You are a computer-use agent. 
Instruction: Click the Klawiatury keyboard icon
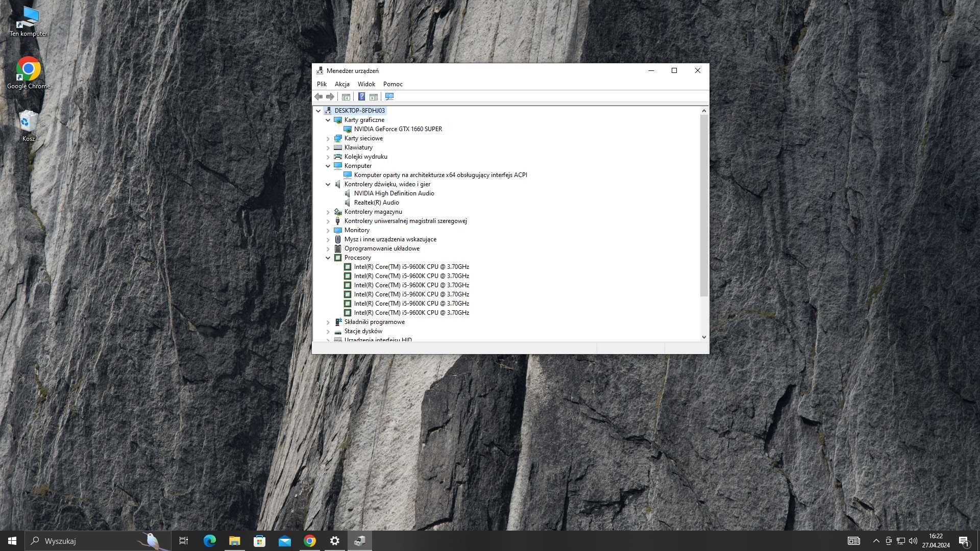pos(338,147)
